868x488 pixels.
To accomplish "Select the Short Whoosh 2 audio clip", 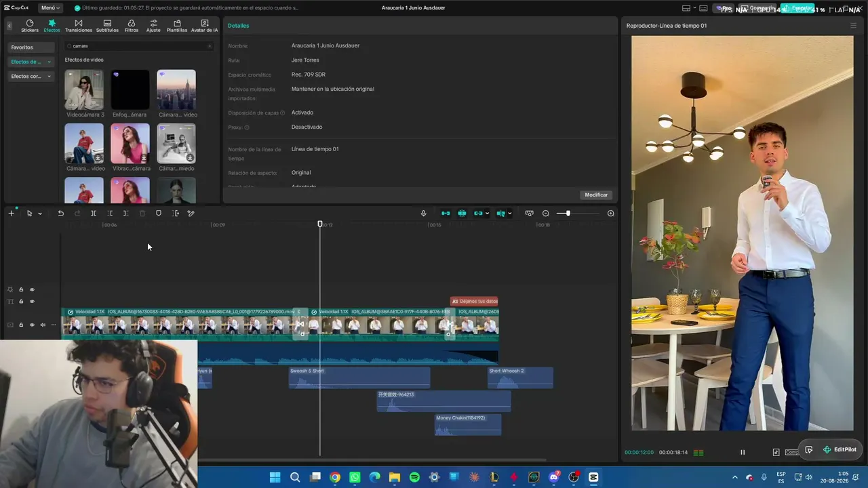I will point(520,378).
